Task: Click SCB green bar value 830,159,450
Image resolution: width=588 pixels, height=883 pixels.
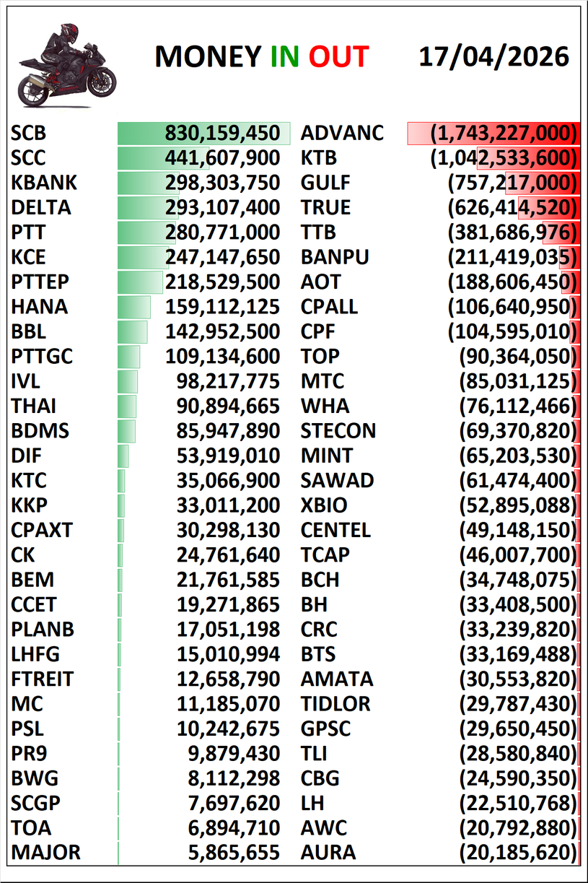Action: 221,133
